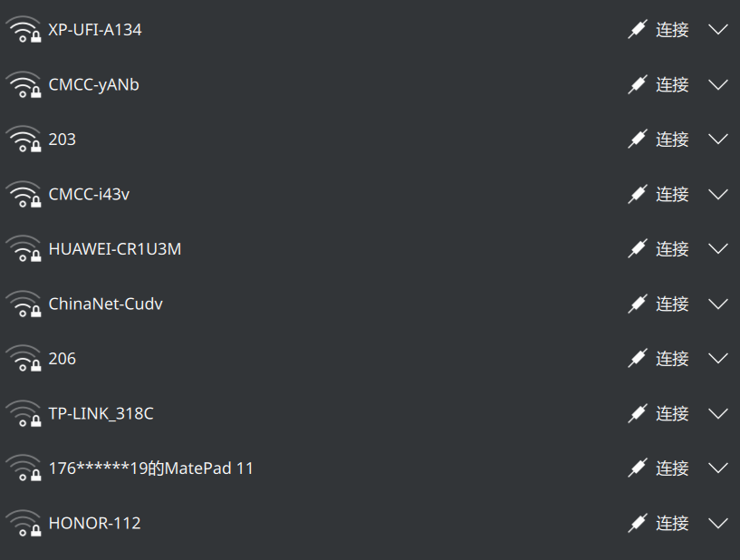Click the Wi-Fi signal icon beside CMCC-yANb
740x560 pixels.
pos(24,85)
